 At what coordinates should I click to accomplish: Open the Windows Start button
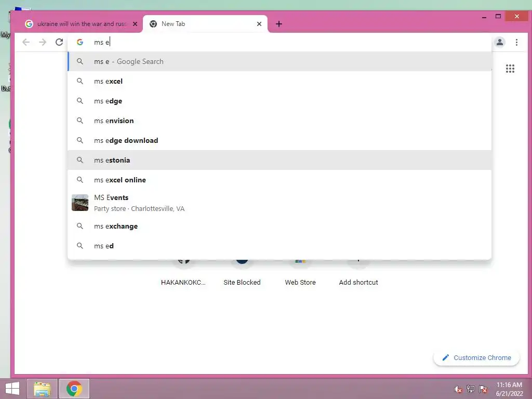pos(12,389)
